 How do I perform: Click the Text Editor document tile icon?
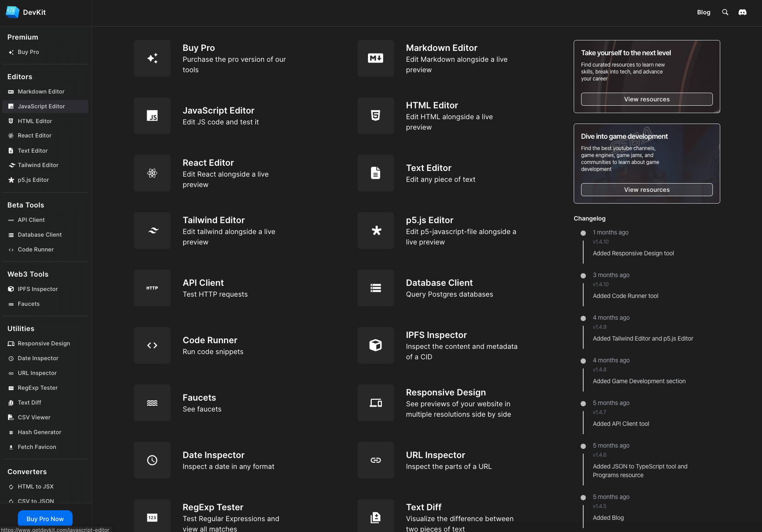(x=376, y=173)
